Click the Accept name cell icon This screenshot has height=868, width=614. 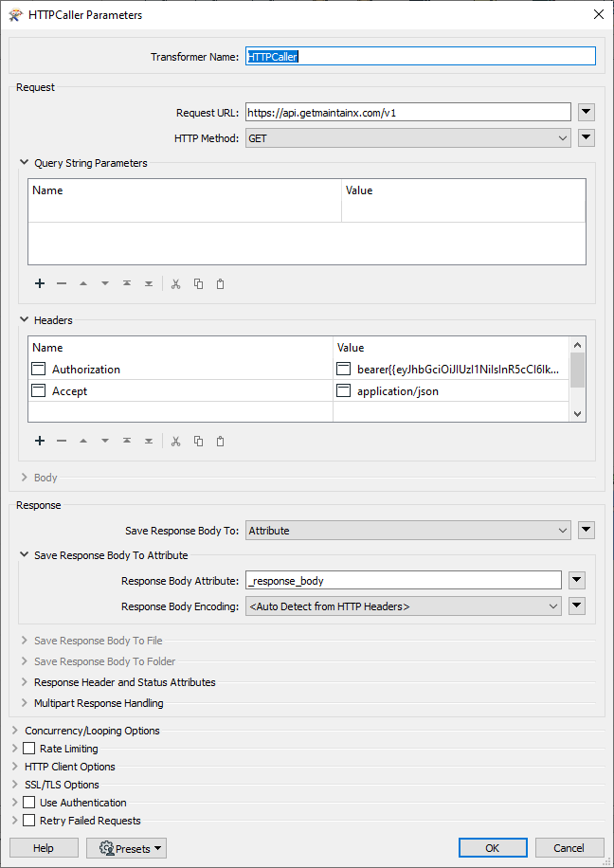click(x=39, y=390)
